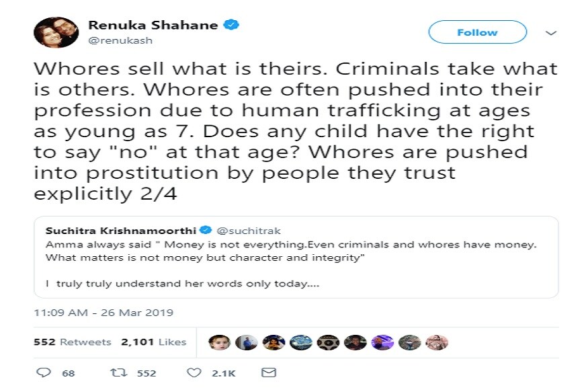Click the envelope direct message icon

point(268,373)
